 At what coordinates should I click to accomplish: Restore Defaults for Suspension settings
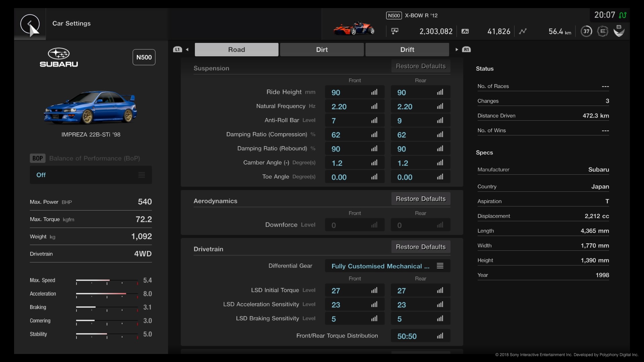click(x=420, y=66)
